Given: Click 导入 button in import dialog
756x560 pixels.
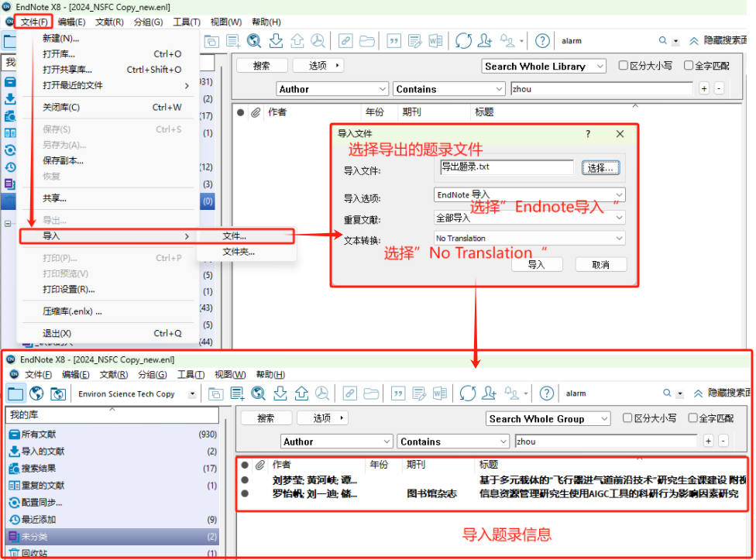Looking at the screenshot, I should point(536,265).
